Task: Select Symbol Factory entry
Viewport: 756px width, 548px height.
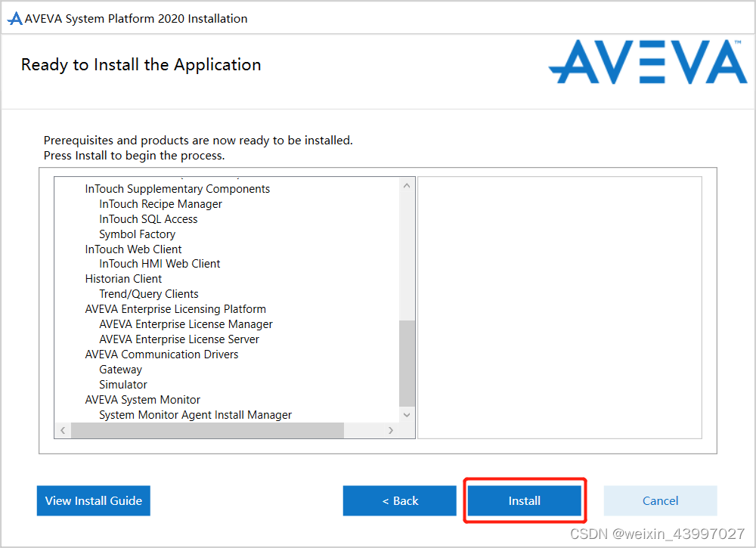Action: [138, 234]
